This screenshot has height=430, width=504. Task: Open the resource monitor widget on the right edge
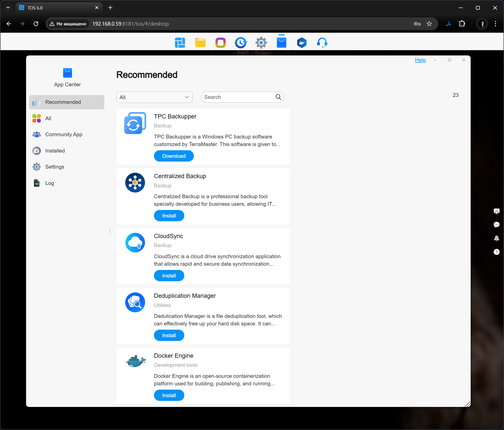tap(496, 211)
